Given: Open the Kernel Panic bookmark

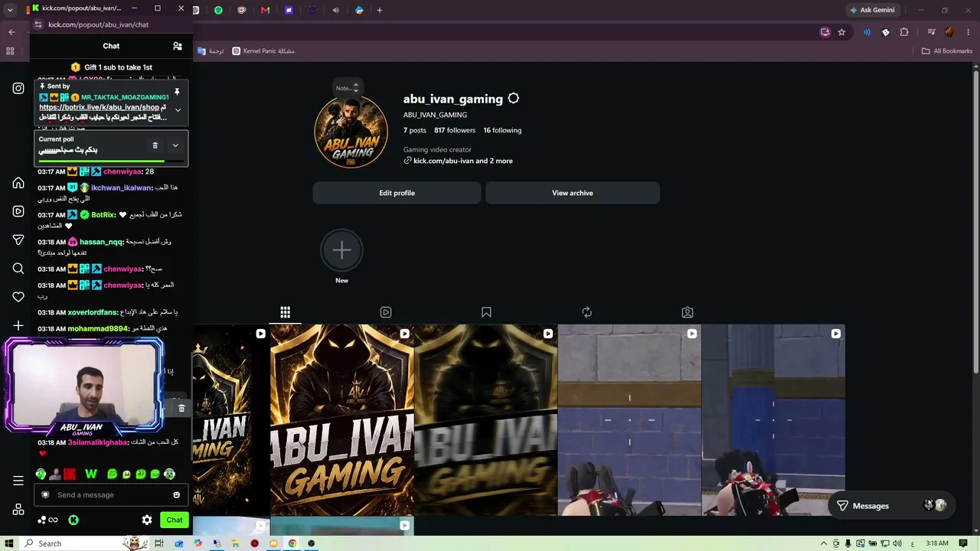Looking at the screenshot, I should click(263, 51).
